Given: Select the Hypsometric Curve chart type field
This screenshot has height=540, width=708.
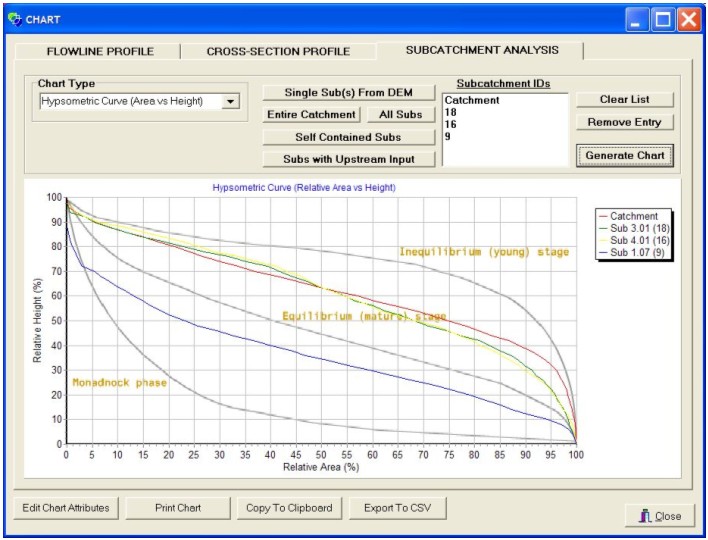Looking at the screenshot, I should (130, 101).
